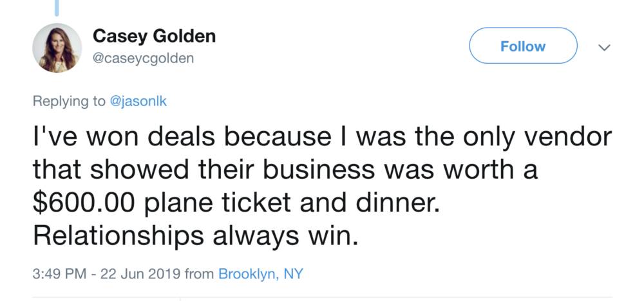The image size is (644, 301).
Task: Open the @jasonlk mention link
Action: [138, 101]
